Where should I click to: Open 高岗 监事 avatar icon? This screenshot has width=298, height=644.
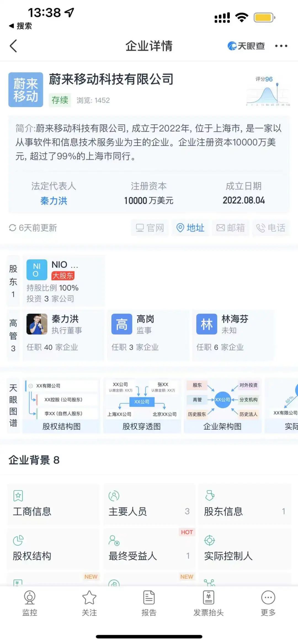coord(122,324)
